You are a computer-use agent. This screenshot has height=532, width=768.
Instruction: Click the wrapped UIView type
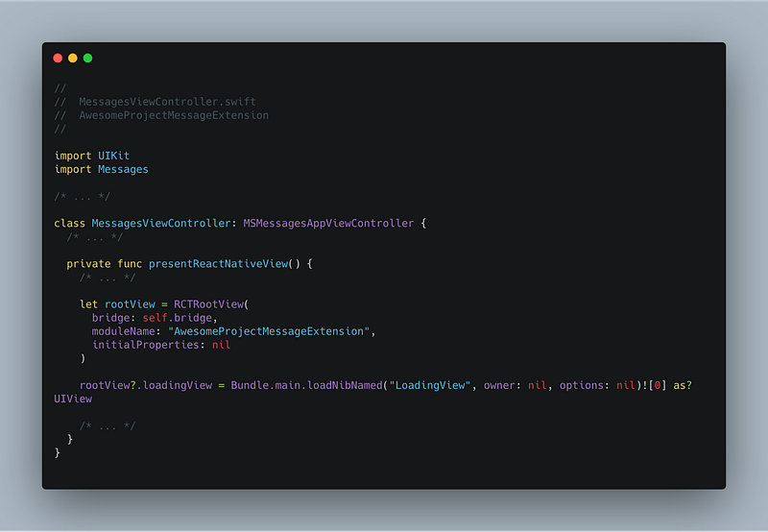coord(73,399)
